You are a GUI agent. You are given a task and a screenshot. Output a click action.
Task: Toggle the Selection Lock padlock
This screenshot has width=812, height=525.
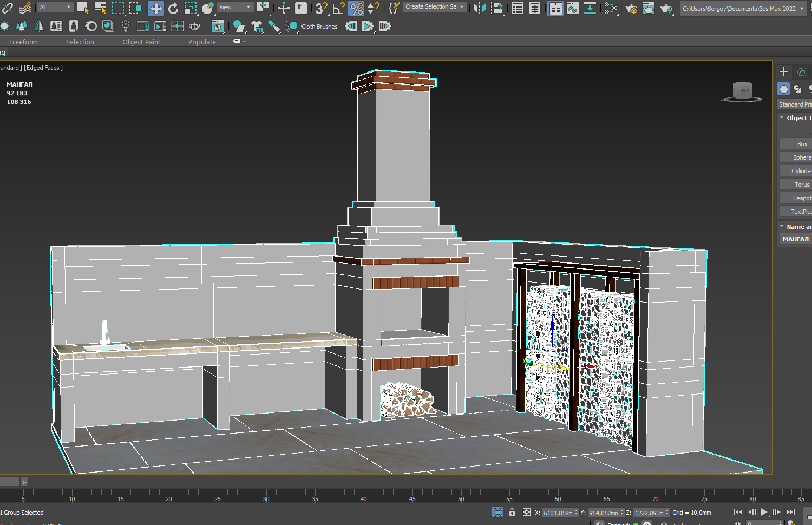pos(512,512)
